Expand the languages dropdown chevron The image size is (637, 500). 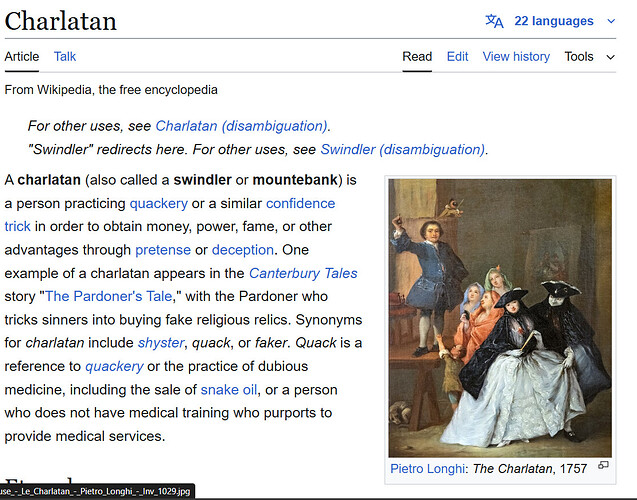(611, 21)
